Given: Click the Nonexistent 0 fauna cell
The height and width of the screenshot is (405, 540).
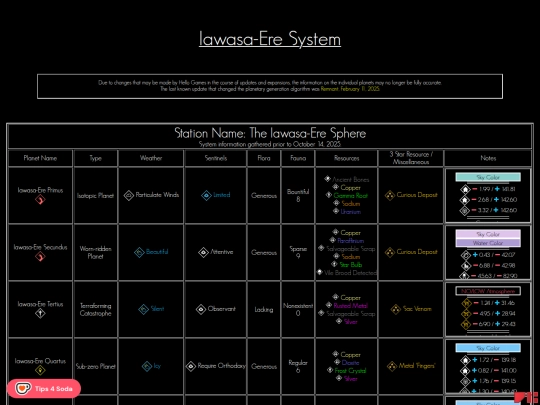Looking at the screenshot, I should click(298, 309).
